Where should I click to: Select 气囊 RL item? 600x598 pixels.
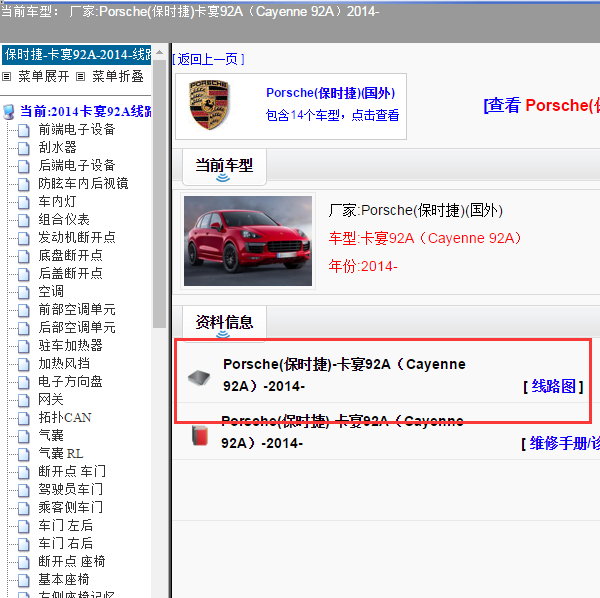[61, 453]
